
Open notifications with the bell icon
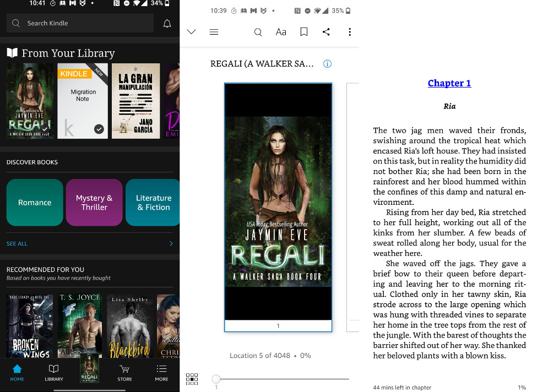point(167,23)
